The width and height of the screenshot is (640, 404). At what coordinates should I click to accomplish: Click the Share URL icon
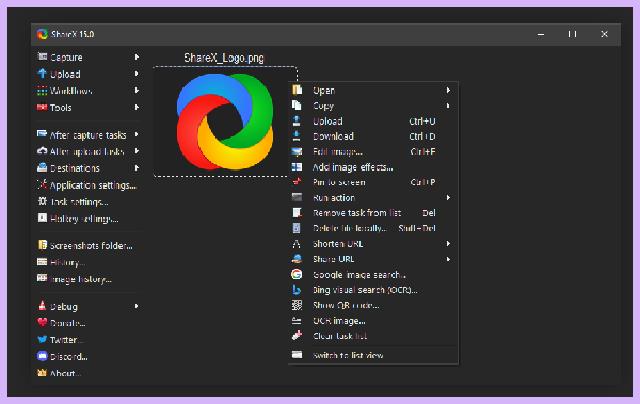(x=297, y=259)
